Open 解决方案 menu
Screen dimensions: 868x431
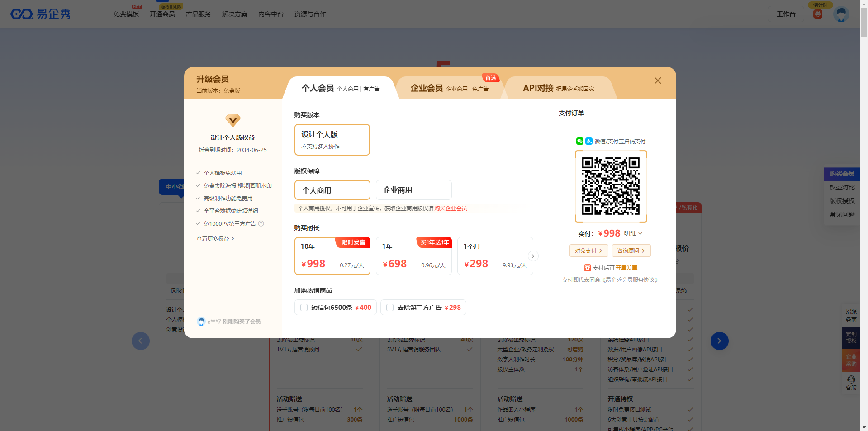235,14
